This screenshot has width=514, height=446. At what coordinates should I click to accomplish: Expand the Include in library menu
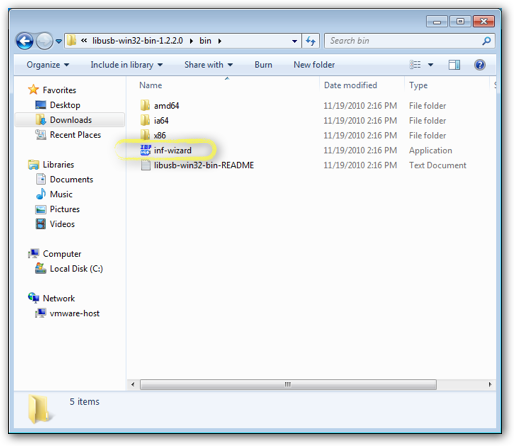pyautogui.click(x=127, y=65)
